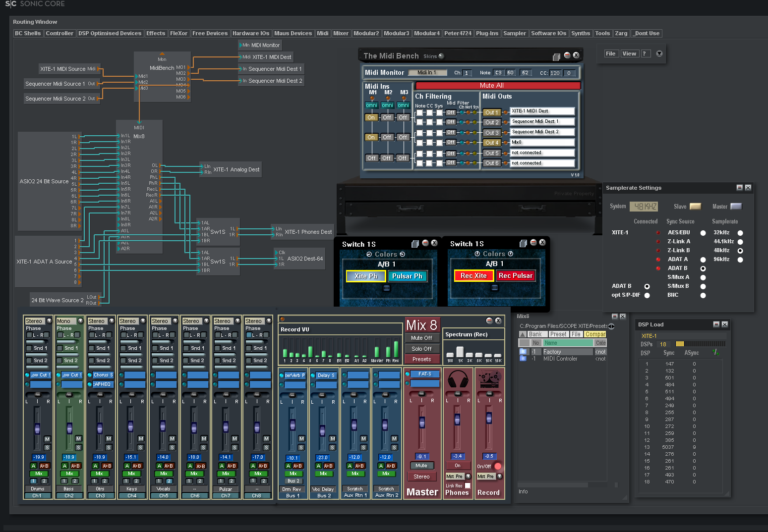Check the Link Rec box on Phones strip
Image resolution: width=768 pixels, height=532 pixels.
pos(468,486)
